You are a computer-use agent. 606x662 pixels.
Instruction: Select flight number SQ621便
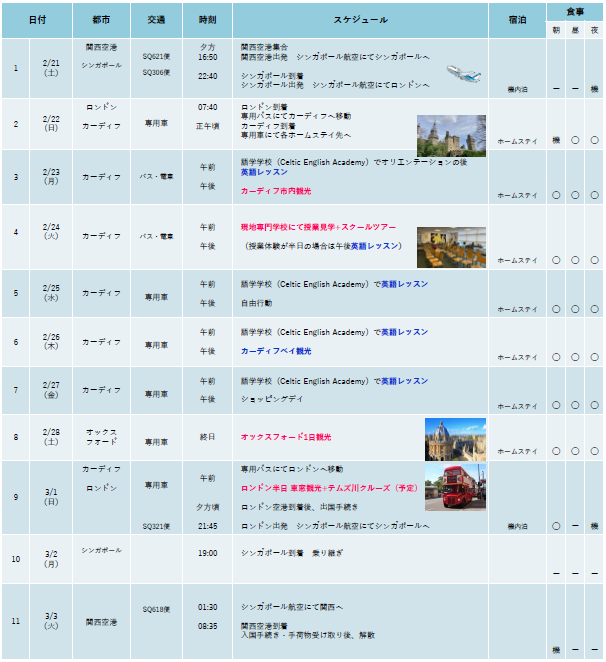click(x=156, y=57)
